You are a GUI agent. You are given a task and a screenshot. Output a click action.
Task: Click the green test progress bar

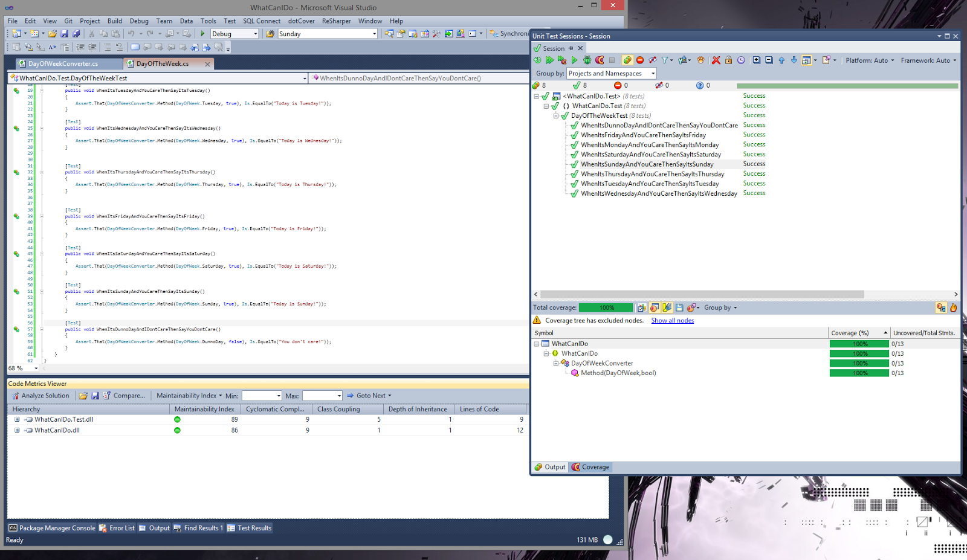click(847, 86)
